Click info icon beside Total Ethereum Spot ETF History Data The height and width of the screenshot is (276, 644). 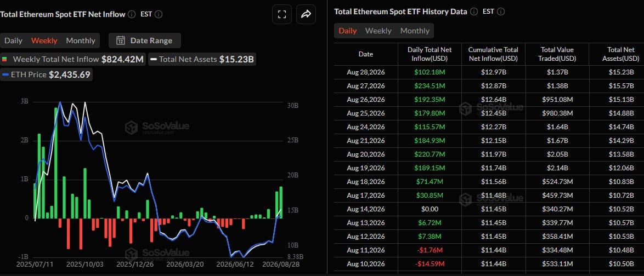tap(474, 12)
